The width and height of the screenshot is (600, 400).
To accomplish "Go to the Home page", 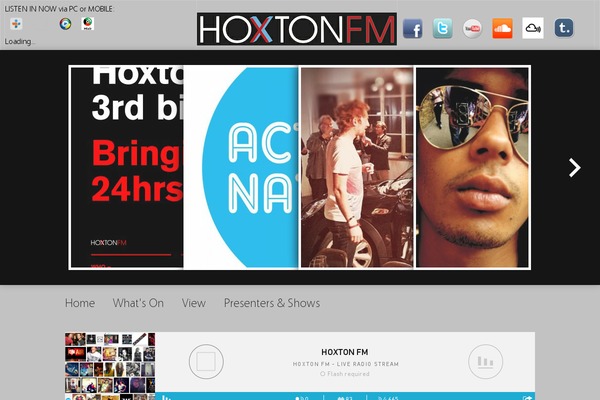I will point(80,303).
